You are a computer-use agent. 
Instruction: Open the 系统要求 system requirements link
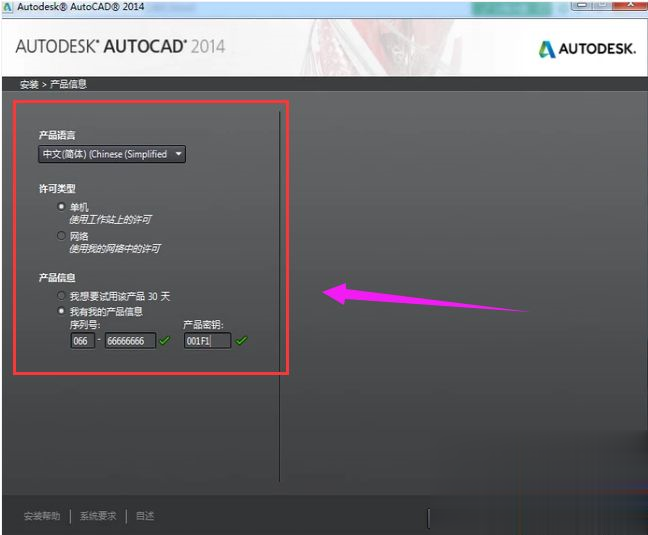(x=98, y=516)
